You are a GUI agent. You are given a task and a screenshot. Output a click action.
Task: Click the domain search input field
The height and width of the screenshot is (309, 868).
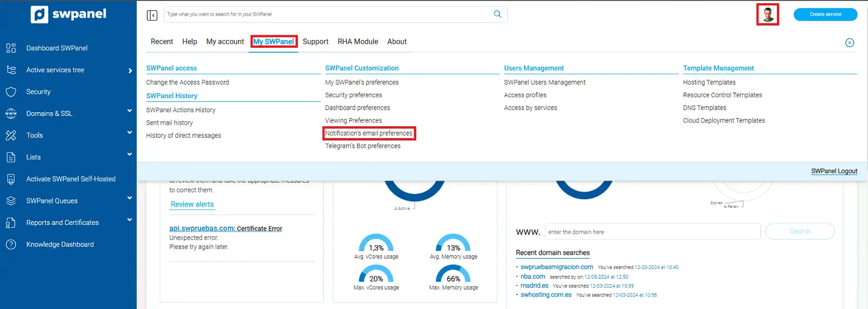(x=652, y=232)
